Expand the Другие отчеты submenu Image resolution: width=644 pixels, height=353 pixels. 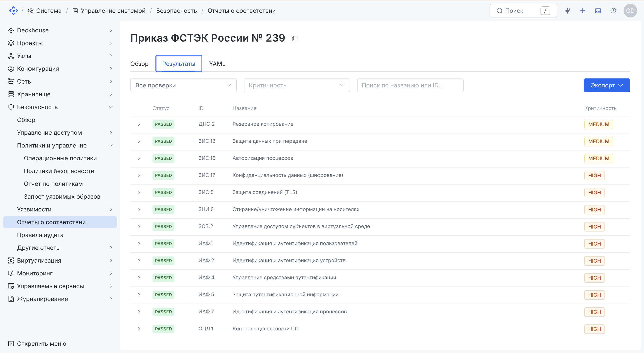[x=111, y=248]
